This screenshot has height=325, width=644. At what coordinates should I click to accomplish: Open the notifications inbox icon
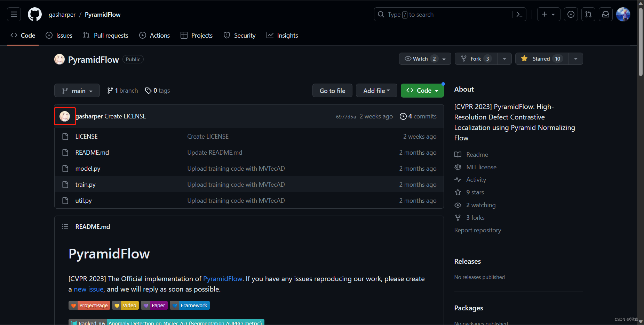[x=606, y=14]
